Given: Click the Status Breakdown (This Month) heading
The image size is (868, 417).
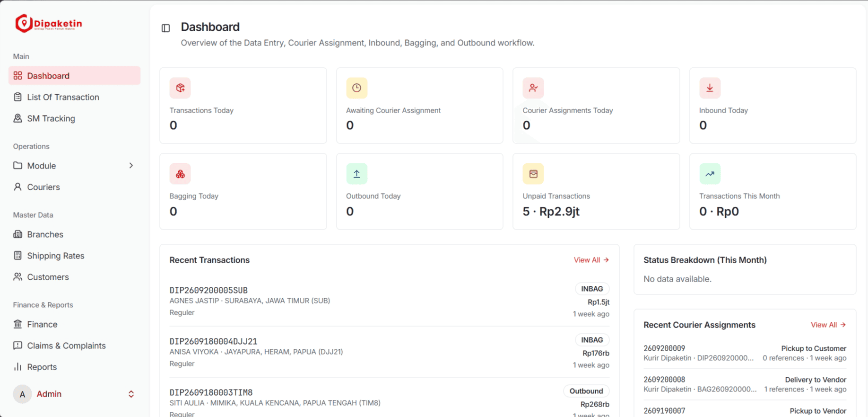Looking at the screenshot, I should click(x=705, y=260).
